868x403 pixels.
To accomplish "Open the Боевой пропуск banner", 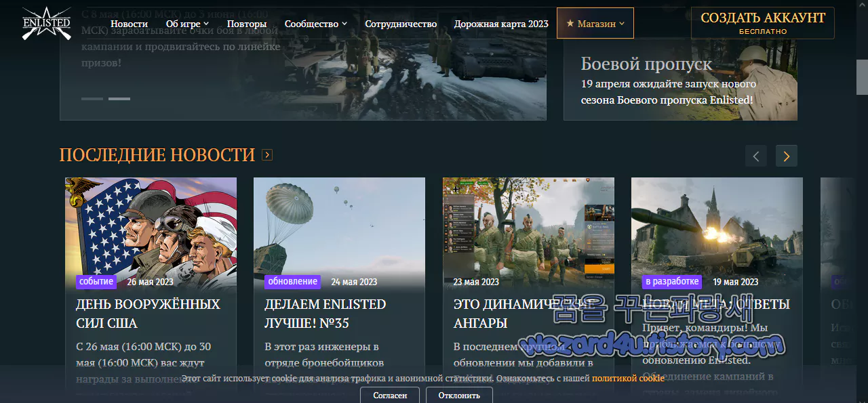I will (x=680, y=79).
